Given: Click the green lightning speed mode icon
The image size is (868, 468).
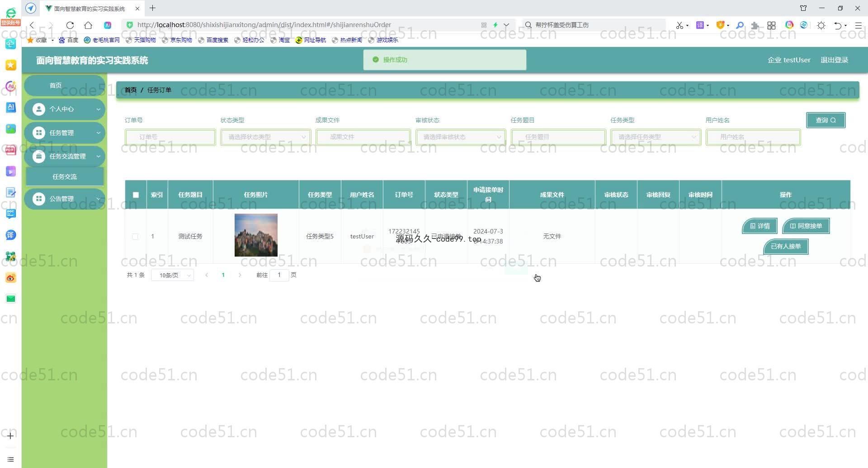Looking at the screenshot, I should click(495, 25).
